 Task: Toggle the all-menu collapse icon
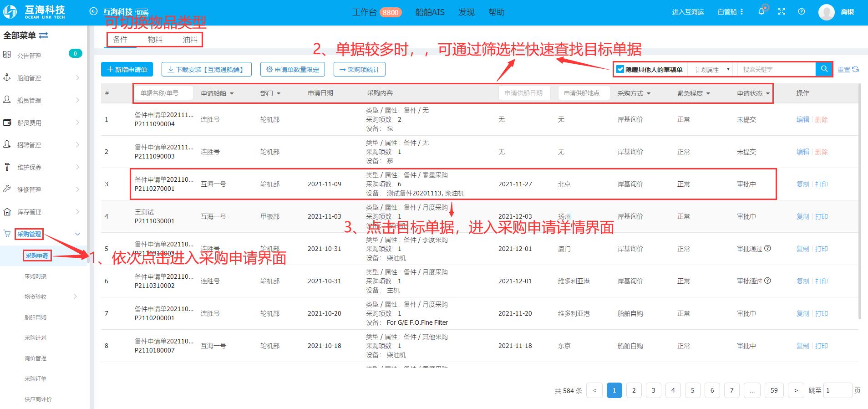43,36
